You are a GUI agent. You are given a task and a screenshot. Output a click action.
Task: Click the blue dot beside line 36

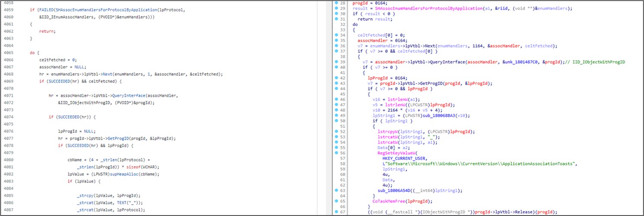(x=337, y=46)
